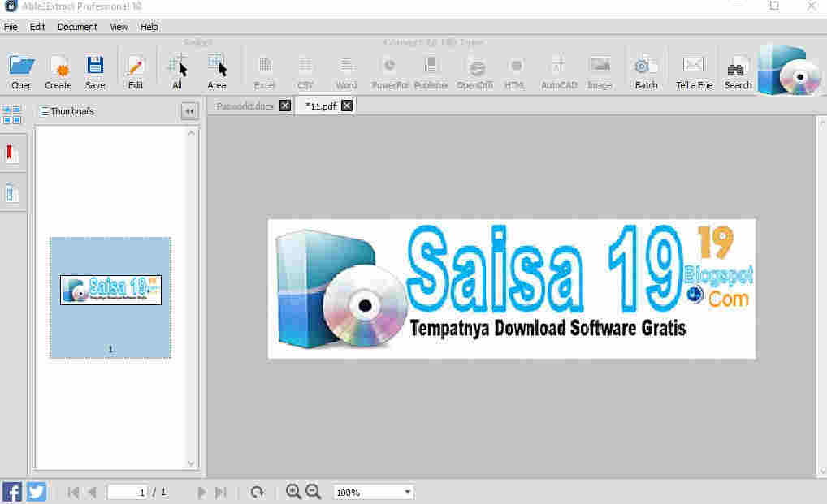Open the attachments panel sidebar icon

11,193
